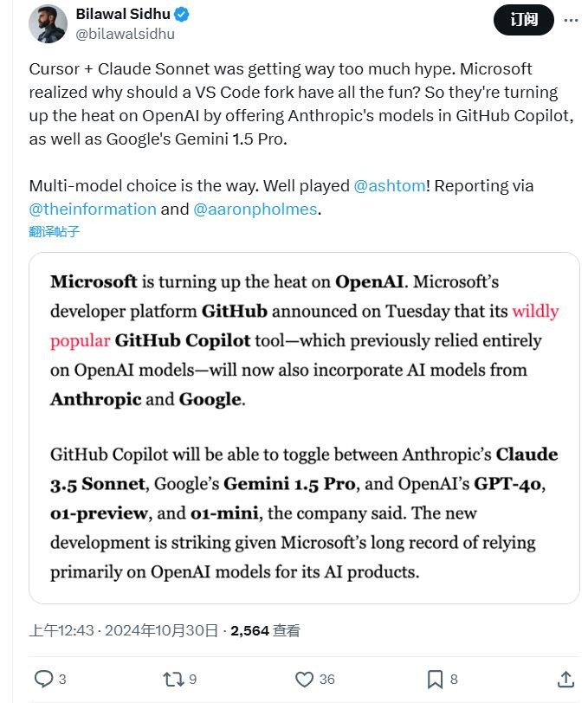588x703 pixels.
Task: Click the 2,564 查看 view count
Action: 265,631
